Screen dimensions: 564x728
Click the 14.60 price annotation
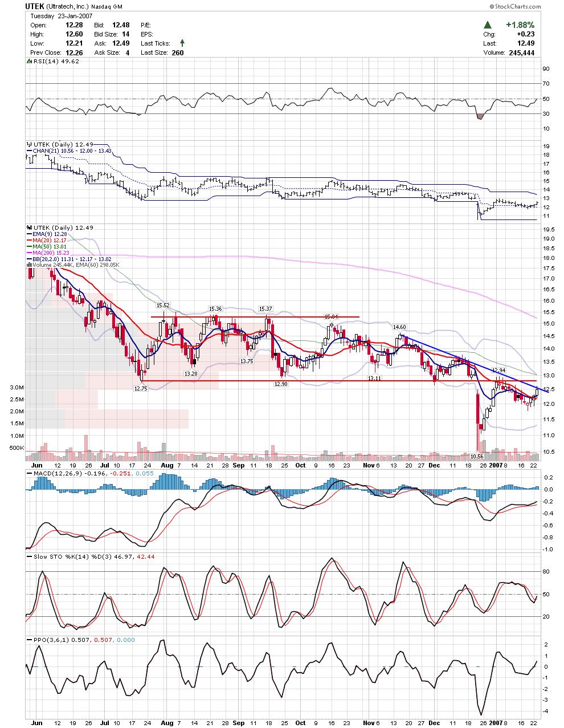pos(399,327)
